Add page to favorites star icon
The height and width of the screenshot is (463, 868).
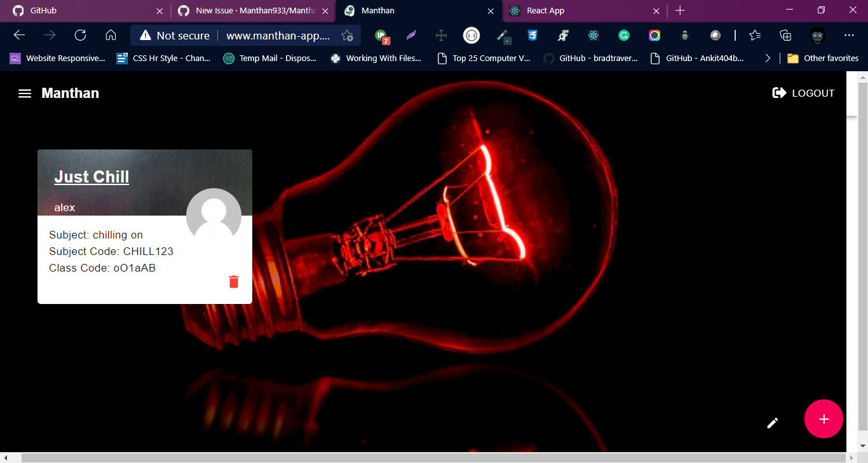coord(347,36)
